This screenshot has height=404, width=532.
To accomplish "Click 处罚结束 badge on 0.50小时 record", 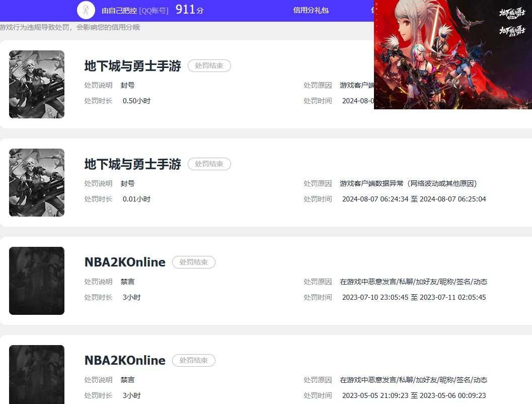I will [209, 65].
